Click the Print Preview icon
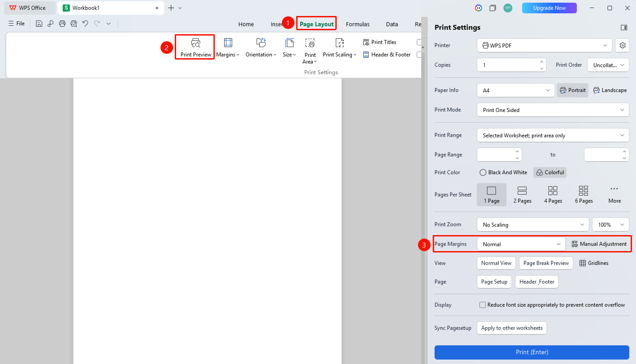636x364 pixels. click(196, 43)
